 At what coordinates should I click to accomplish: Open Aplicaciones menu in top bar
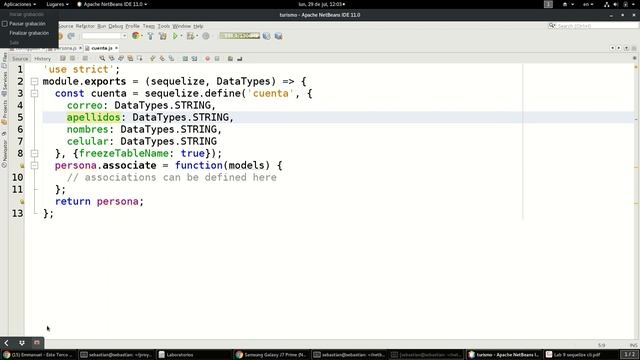pos(20,4)
